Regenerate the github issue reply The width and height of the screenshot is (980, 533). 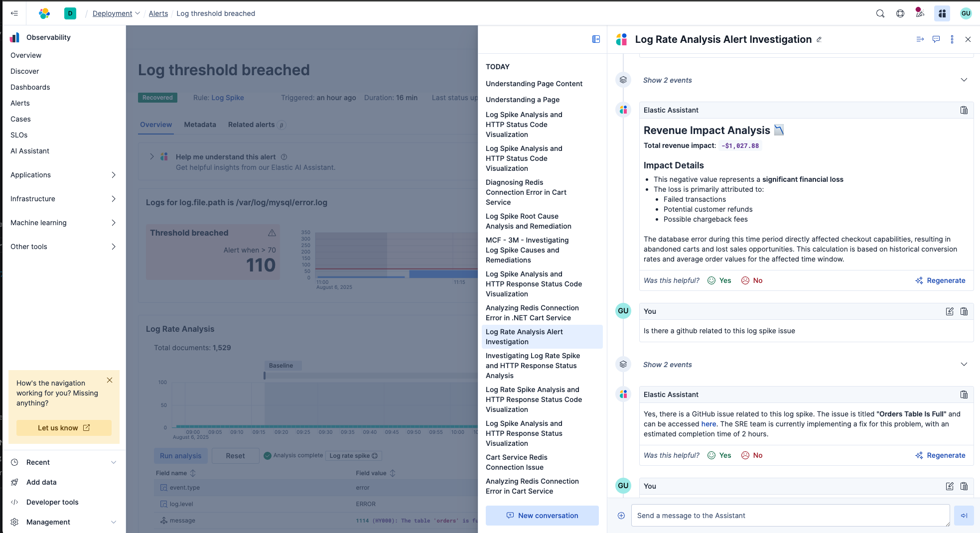click(940, 455)
